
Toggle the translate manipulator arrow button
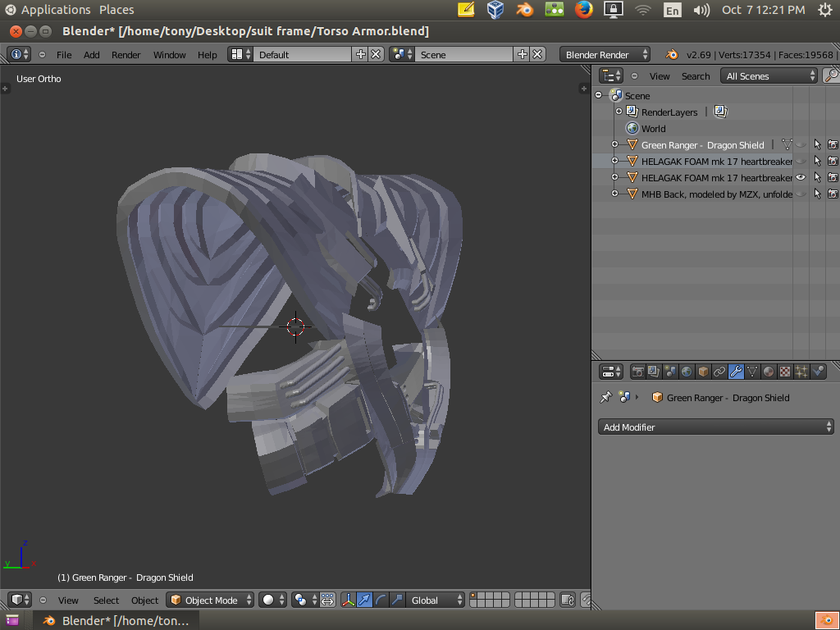point(364,600)
